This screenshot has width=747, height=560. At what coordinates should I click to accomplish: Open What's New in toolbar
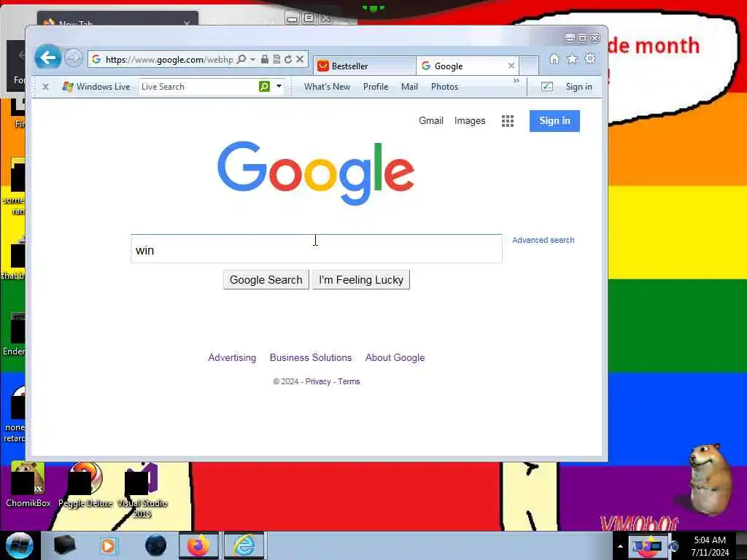[x=328, y=87]
